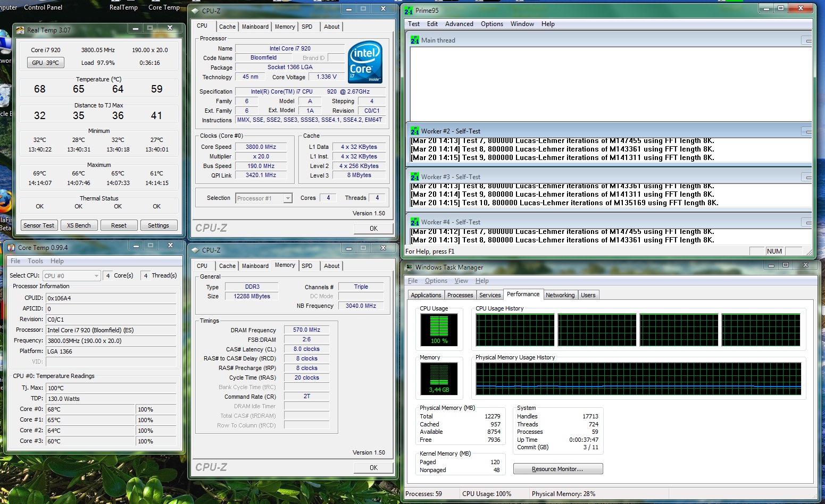825x504 pixels.
Task: Click the CPU Usage 100% meter in Task Manager
Action: coord(439,330)
